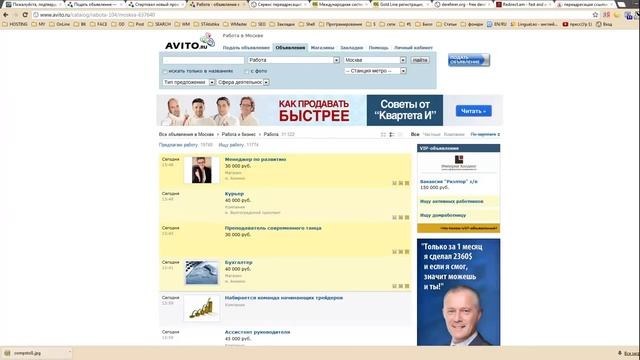Bookmark this page with the star icon
This screenshot has height=360, width=640.
[x=595, y=15]
